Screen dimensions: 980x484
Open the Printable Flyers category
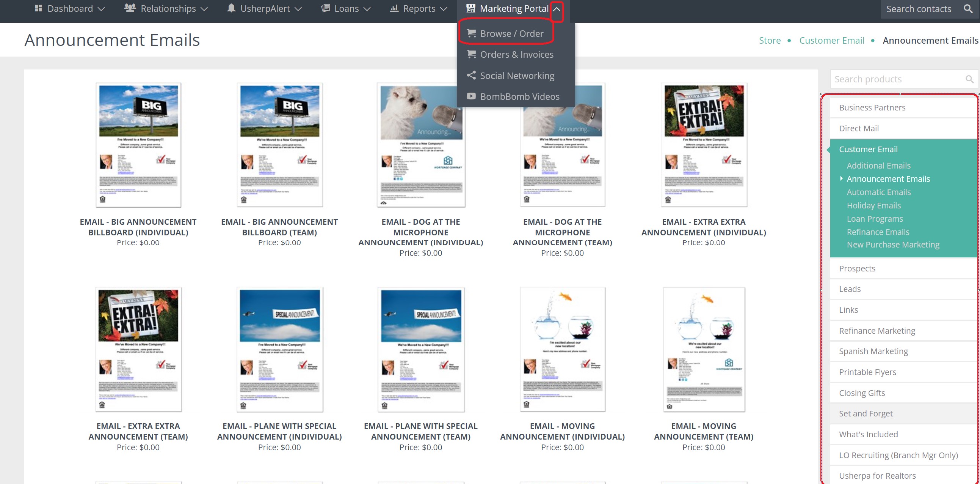tap(867, 372)
